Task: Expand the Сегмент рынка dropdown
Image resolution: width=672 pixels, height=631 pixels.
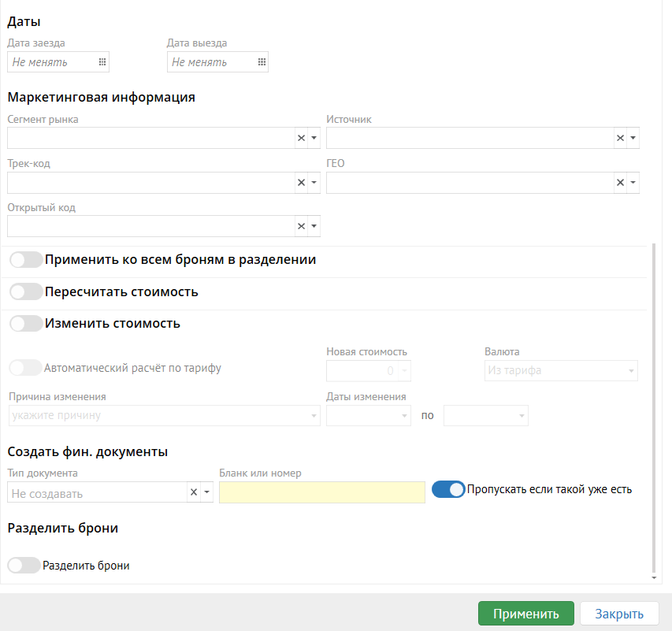Action: 314,138
